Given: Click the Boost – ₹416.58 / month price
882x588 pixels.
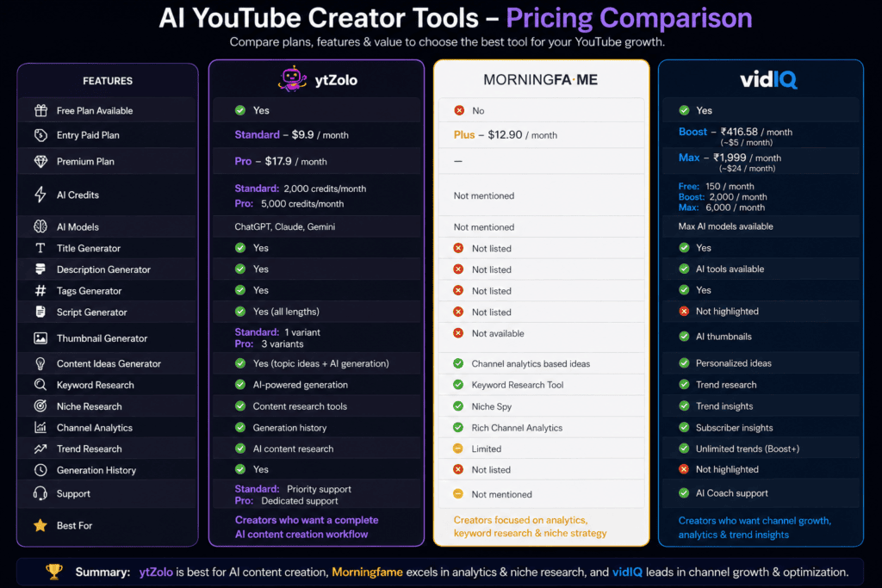Looking at the screenshot, I should click(x=736, y=132).
